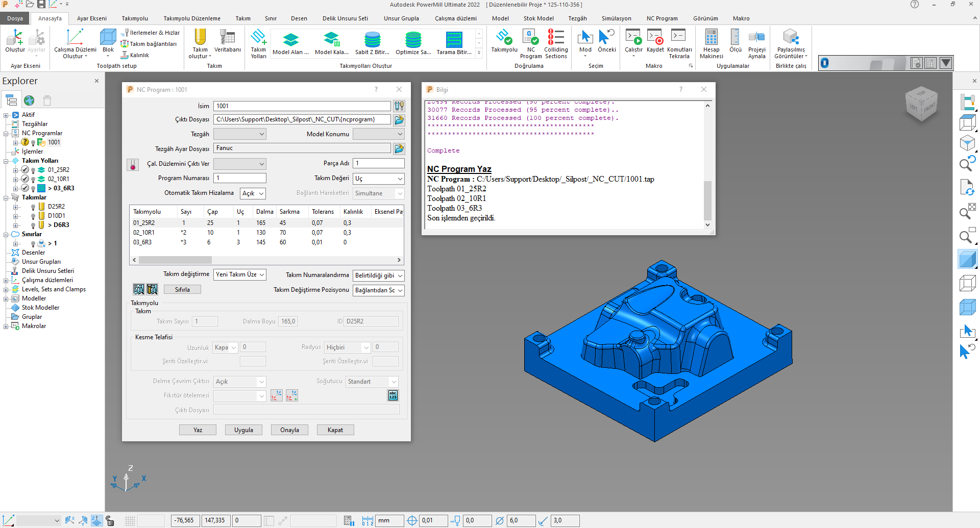Expand the Modeller tree node
This screenshot has width=980, height=528.
click(x=6, y=299)
